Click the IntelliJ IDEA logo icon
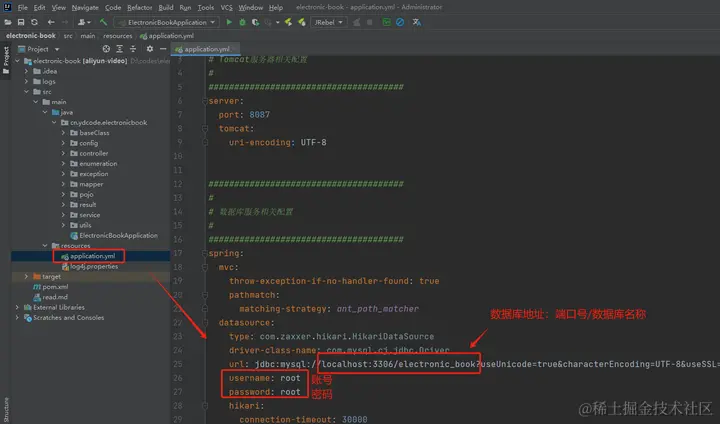The height and width of the screenshot is (424, 720). pos(7,7)
